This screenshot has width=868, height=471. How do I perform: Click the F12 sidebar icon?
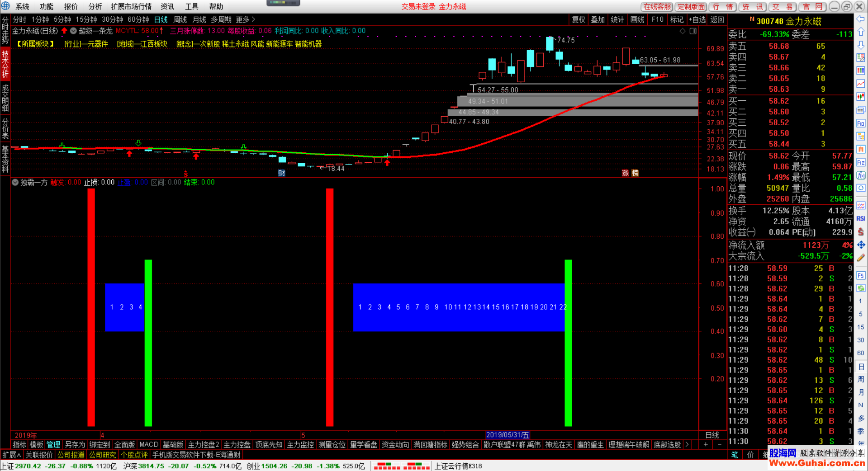coord(860,162)
